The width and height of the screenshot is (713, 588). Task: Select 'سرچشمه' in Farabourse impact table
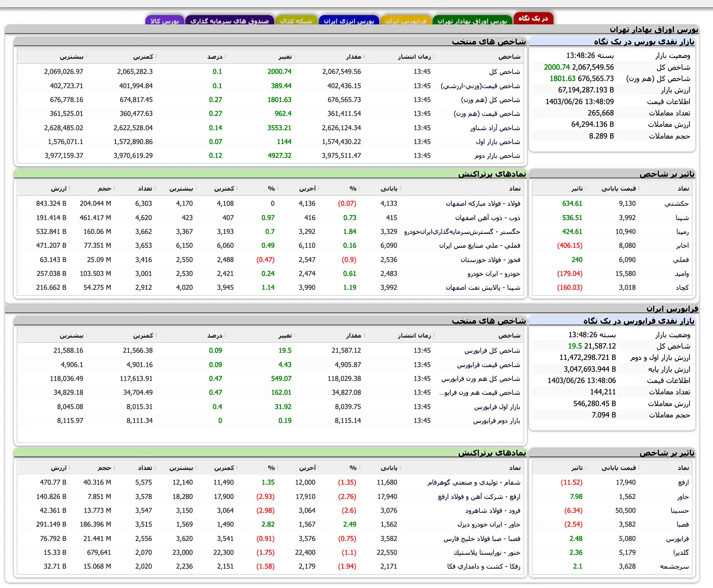click(674, 567)
